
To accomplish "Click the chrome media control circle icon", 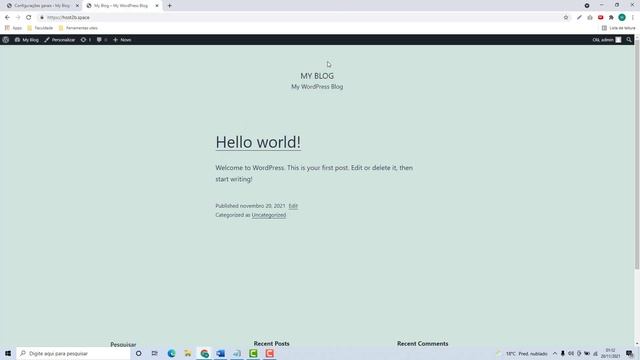I will [587, 6].
